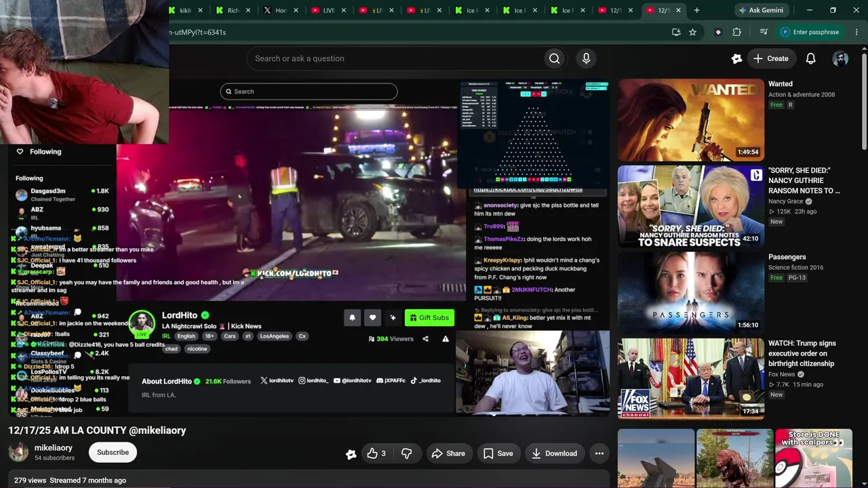Screen dimensions: 868x488
Task: Like the video with thumbs up
Action: point(376,453)
